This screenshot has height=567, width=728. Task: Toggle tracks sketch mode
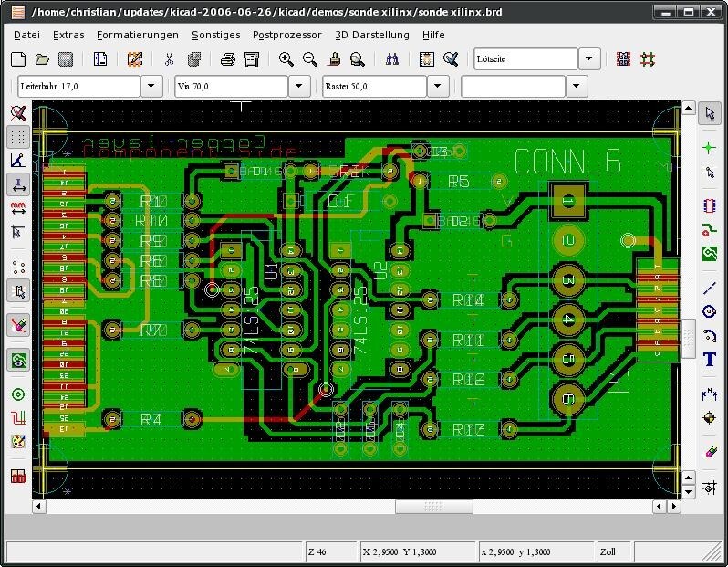click(x=18, y=418)
